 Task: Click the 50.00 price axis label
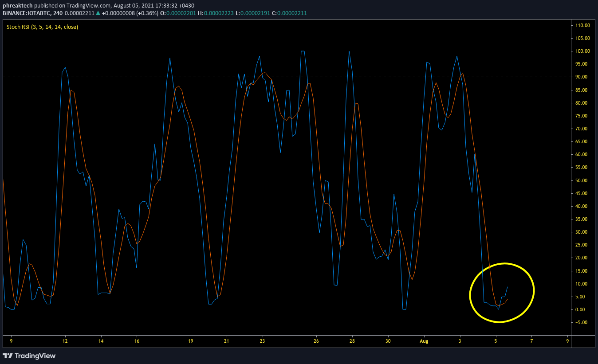click(x=582, y=180)
